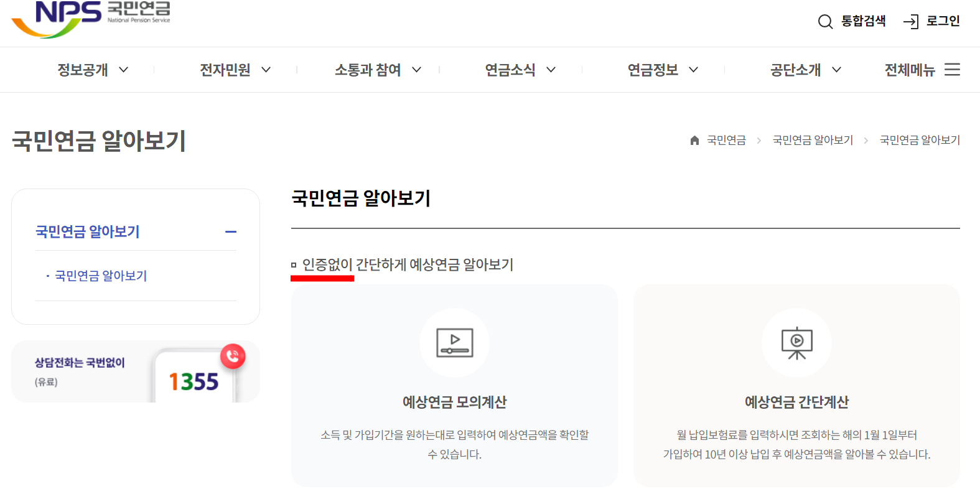Expand the chevron beside 전자민원

pos(266,70)
